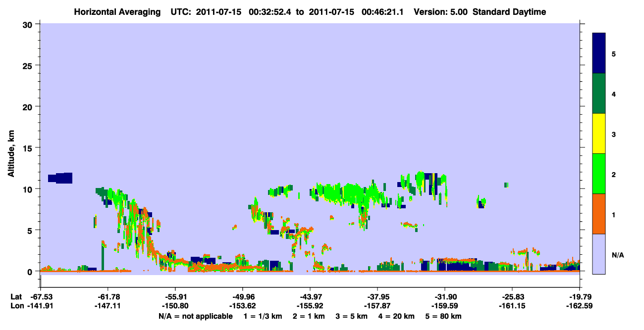Viewport: 644px width, 330px height.
Task: Click the altitude tick label 20
Action: 29,106
